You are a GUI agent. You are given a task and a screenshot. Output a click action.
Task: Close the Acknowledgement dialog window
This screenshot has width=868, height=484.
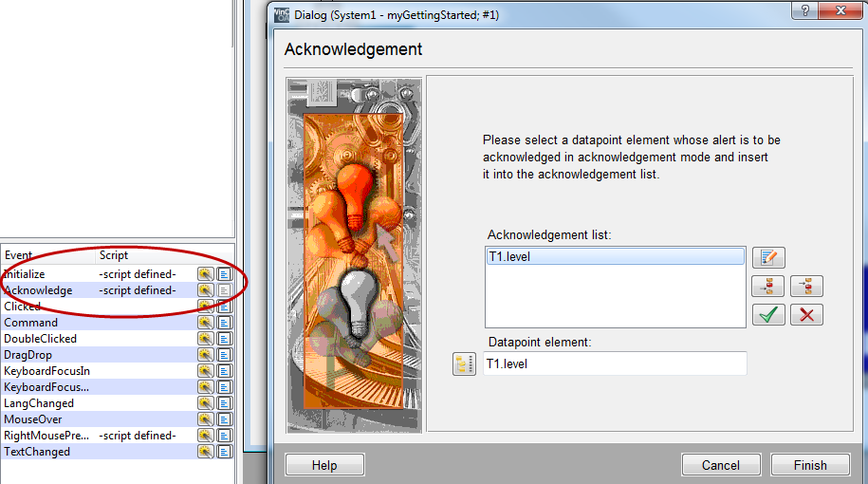coord(840,10)
